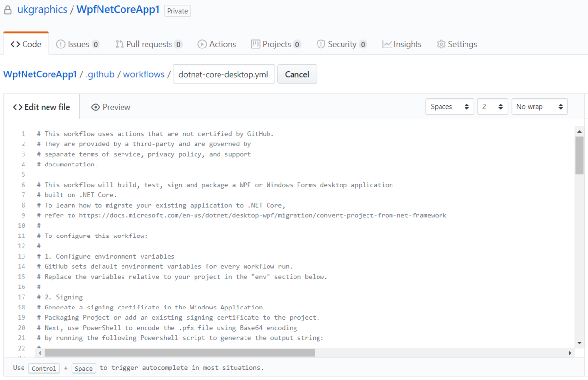Select the Edit new file tab

click(42, 107)
